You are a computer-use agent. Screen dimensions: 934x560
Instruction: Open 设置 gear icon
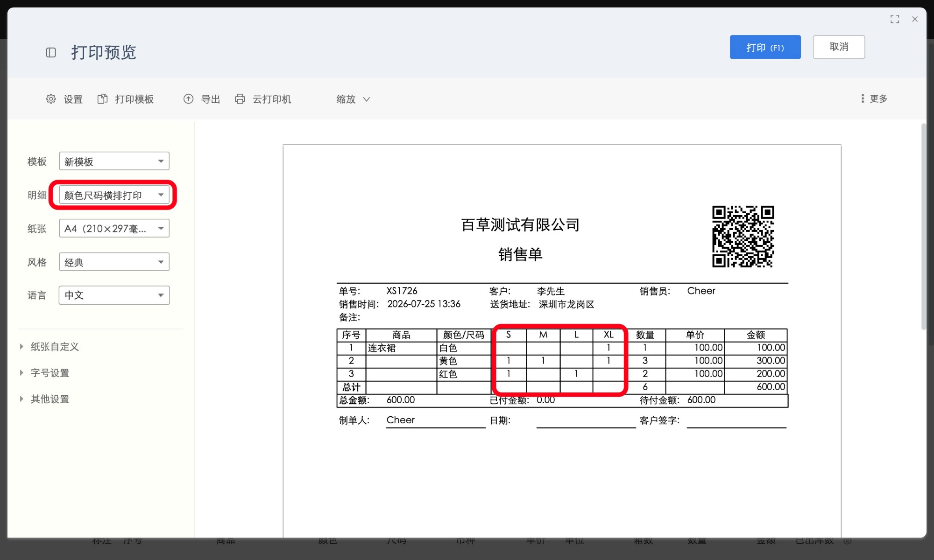click(x=51, y=99)
